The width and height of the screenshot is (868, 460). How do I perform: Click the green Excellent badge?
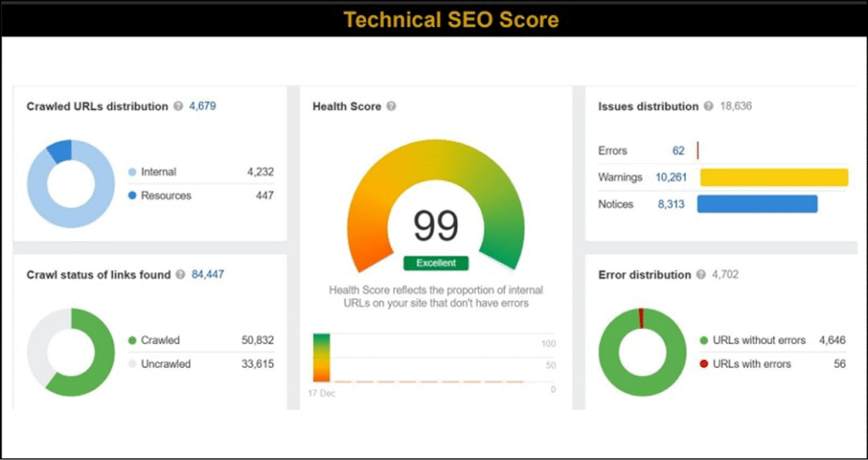[x=436, y=263]
